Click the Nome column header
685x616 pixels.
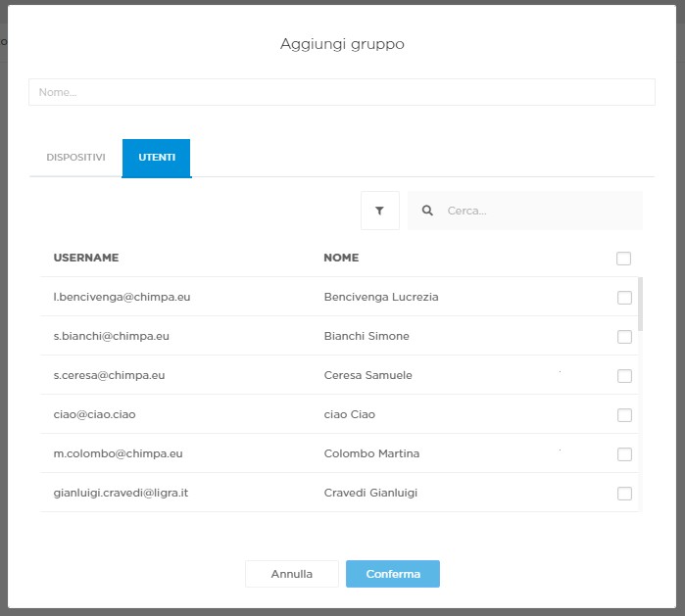click(x=341, y=258)
